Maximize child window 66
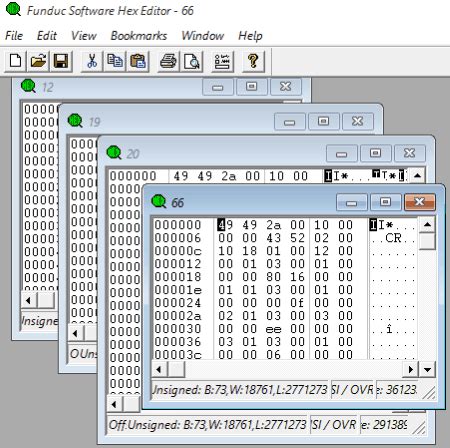Image resolution: width=450 pixels, height=448 pixels. click(386, 202)
